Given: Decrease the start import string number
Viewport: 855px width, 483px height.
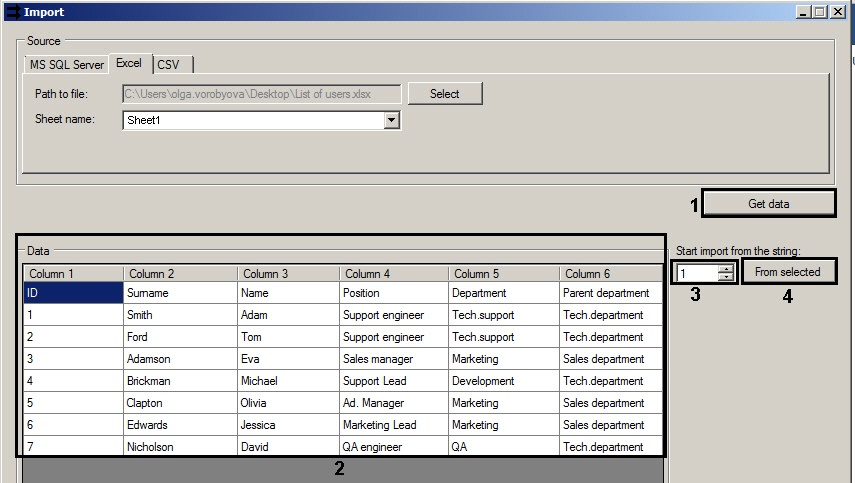Looking at the screenshot, I should pos(725,277).
